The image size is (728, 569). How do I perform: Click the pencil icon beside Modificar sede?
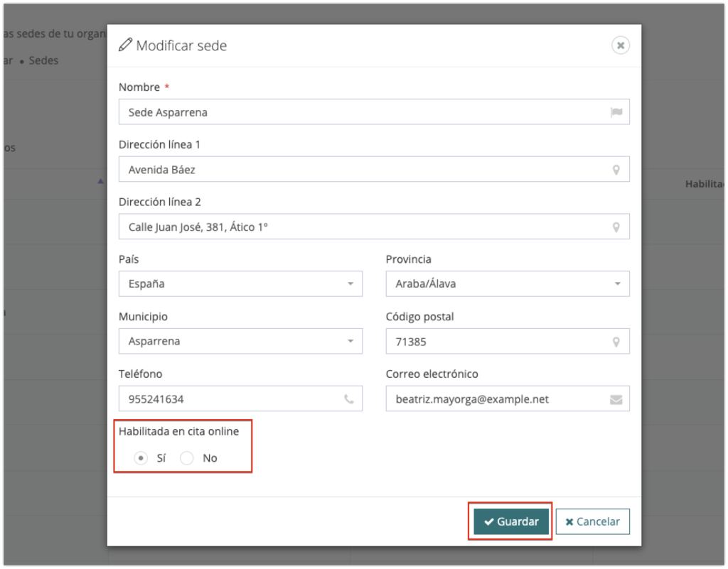point(126,45)
